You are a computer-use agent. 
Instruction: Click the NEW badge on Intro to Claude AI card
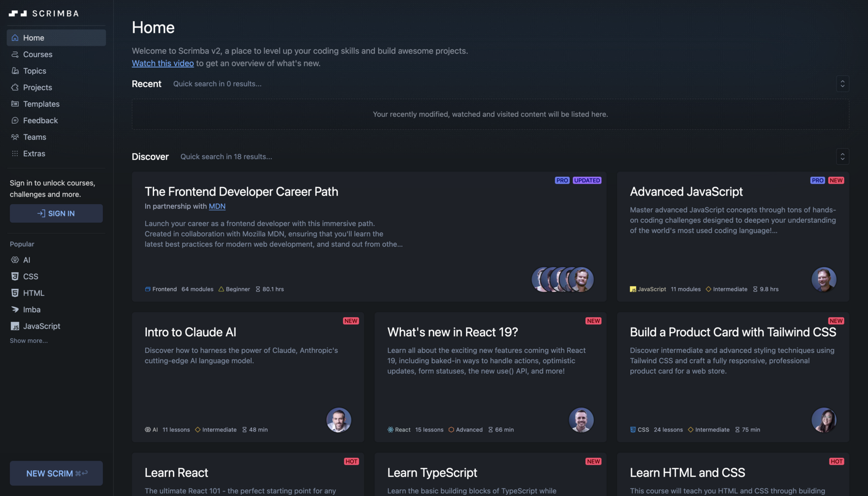click(351, 321)
